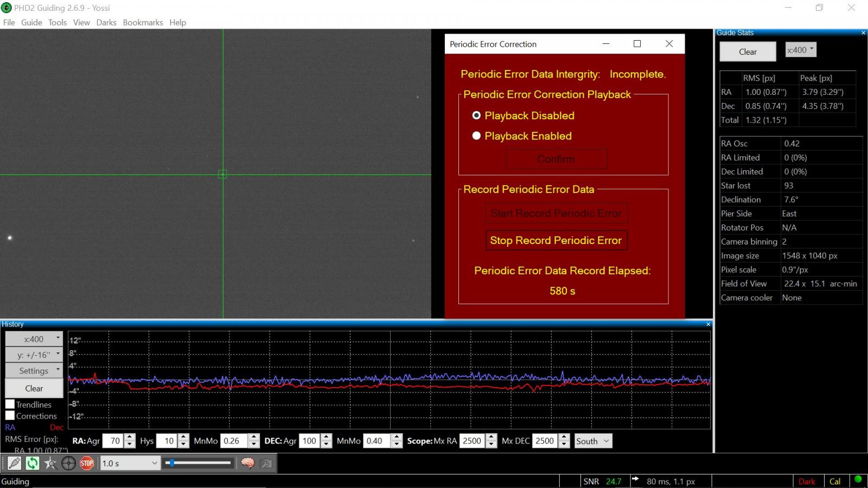Image resolution: width=868 pixels, height=488 pixels.
Task: Click the DEC MnMo field 0.40
Action: (377, 441)
